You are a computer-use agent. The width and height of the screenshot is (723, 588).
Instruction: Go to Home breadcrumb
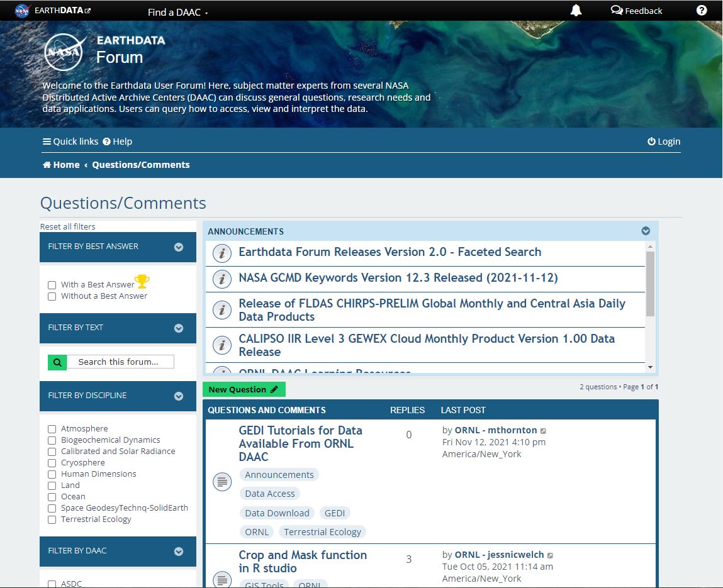click(x=61, y=165)
